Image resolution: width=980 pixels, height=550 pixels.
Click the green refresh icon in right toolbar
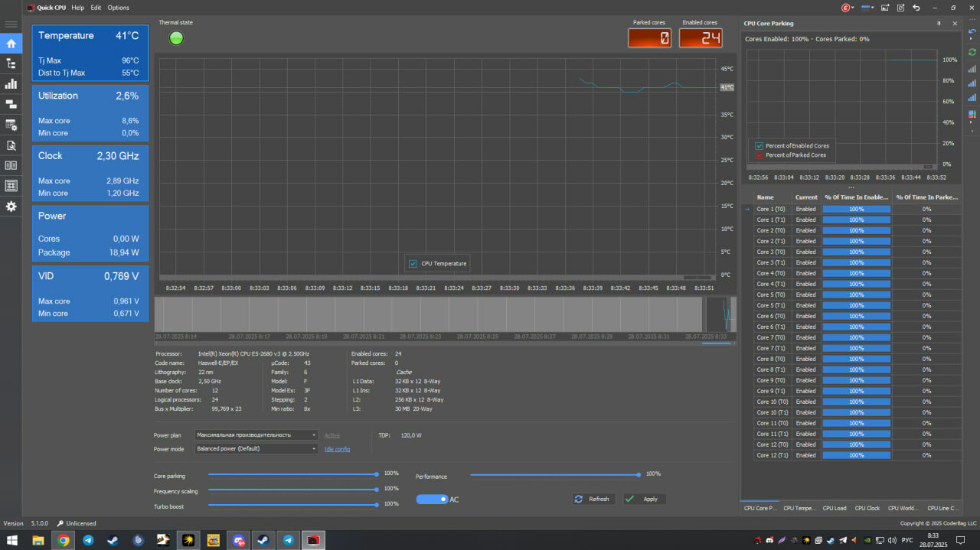point(972,51)
